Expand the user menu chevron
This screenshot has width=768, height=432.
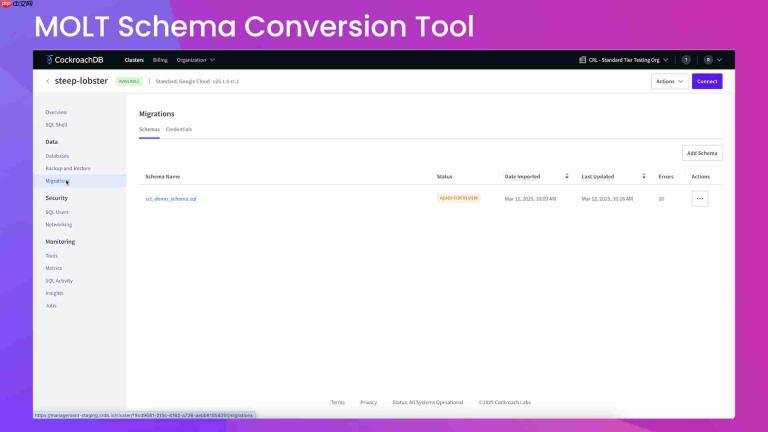pyautogui.click(x=720, y=60)
